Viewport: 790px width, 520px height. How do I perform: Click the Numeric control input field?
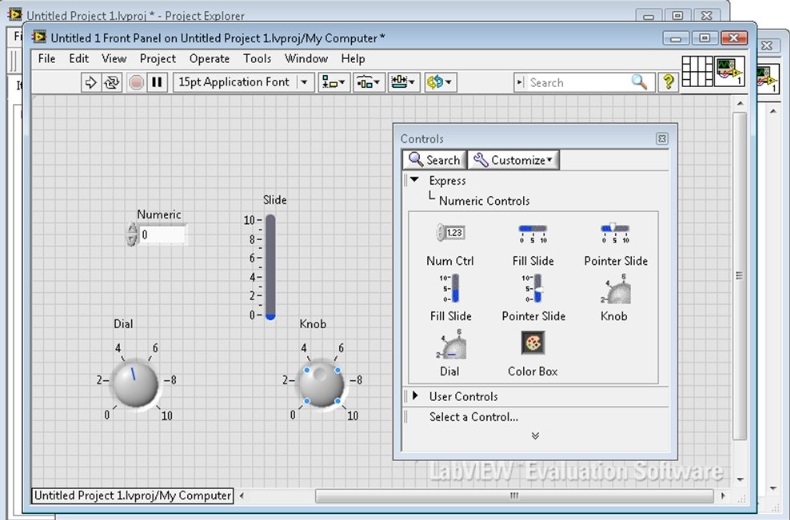tap(162, 235)
